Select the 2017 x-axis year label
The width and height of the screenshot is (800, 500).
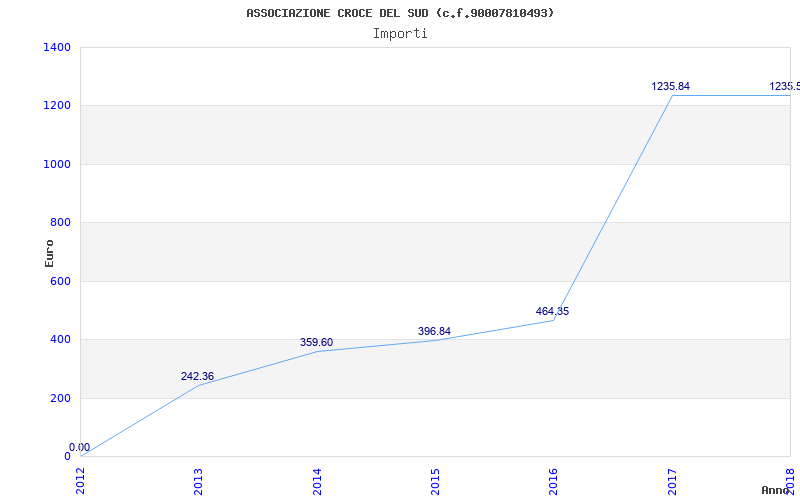click(672, 482)
